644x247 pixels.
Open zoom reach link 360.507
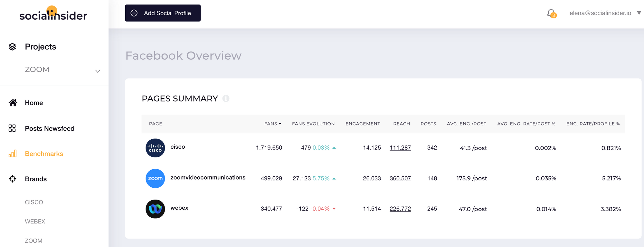click(400, 178)
